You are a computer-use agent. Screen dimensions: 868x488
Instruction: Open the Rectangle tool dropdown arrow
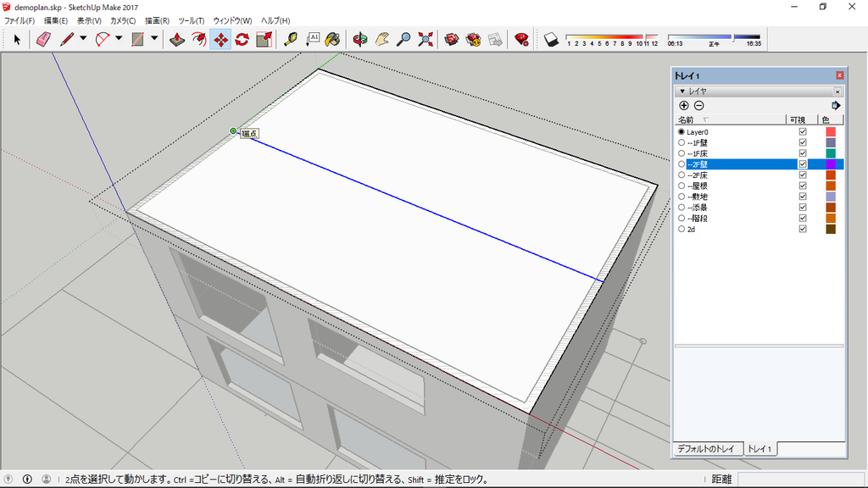(x=154, y=38)
